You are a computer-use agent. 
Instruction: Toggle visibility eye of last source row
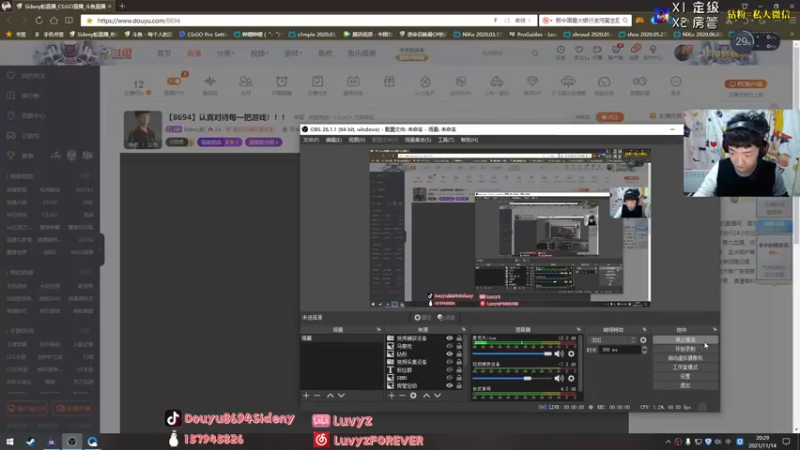pyautogui.click(x=449, y=386)
